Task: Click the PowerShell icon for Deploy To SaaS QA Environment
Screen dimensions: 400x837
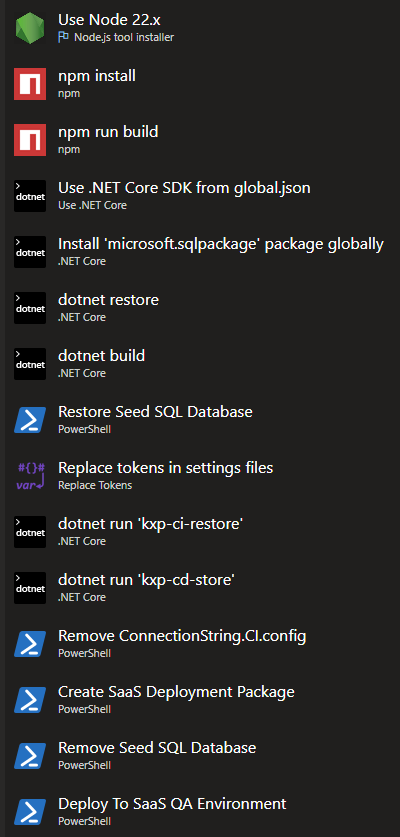Action: pos(30,812)
